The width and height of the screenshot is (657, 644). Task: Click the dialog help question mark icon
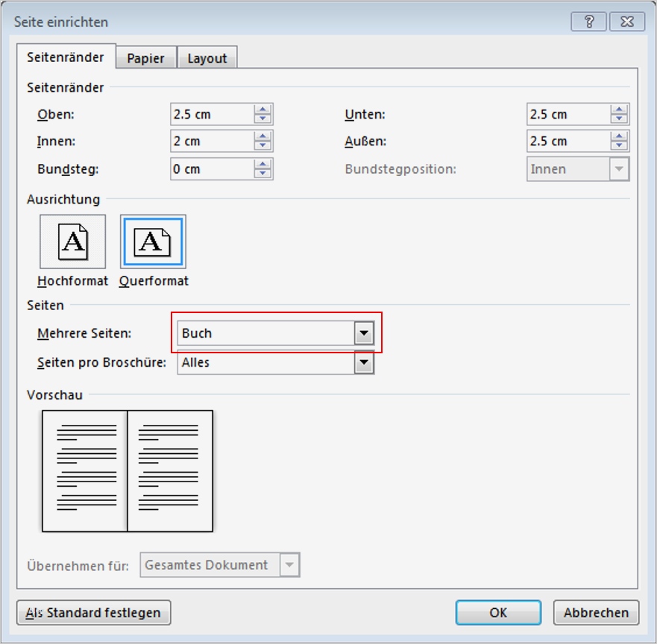click(591, 22)
